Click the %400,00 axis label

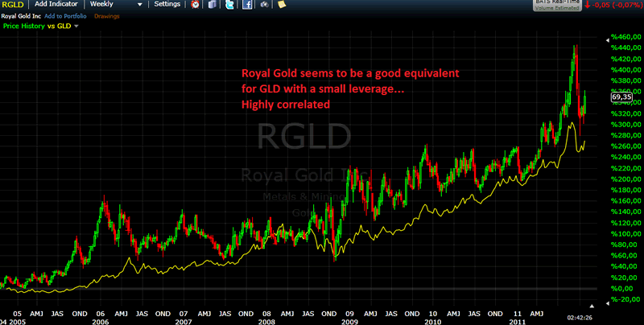(625, 70)
